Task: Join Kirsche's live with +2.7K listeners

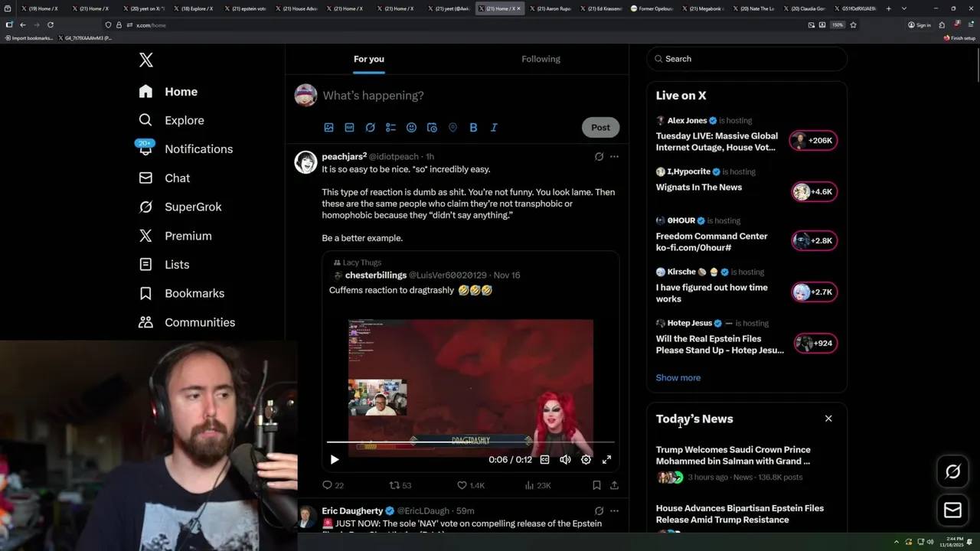Action: (814, 292)
